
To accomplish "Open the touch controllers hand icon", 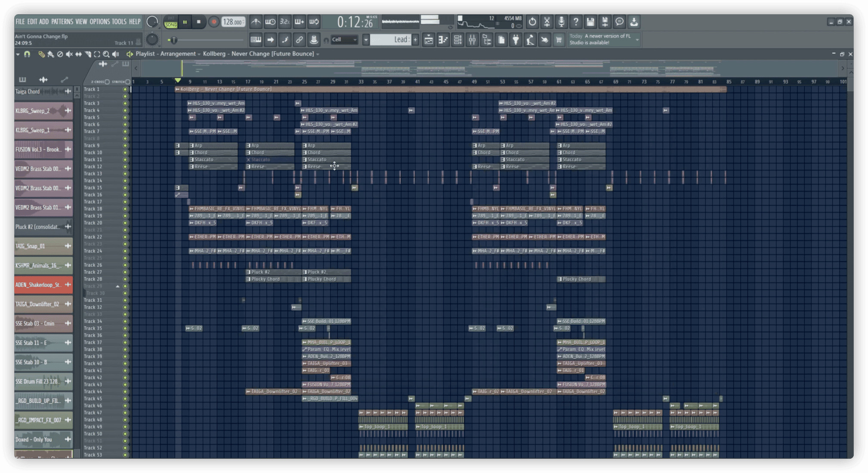I will pos(545,40).
